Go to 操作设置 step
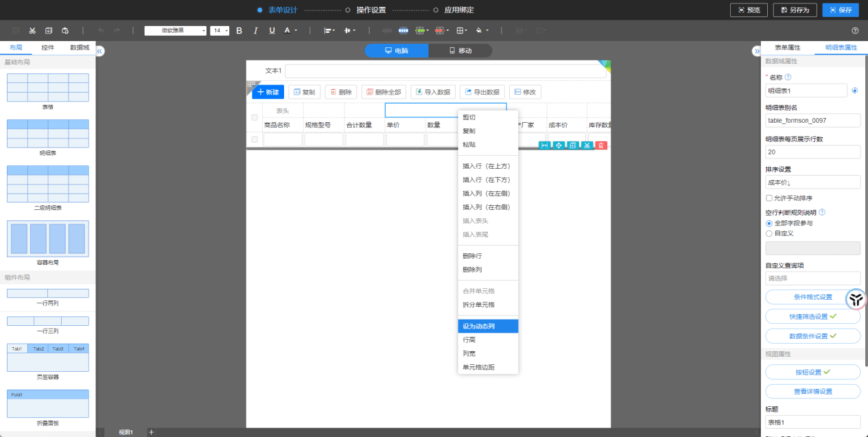This screenshot has width=868, height=437. [x=371, y=10]
